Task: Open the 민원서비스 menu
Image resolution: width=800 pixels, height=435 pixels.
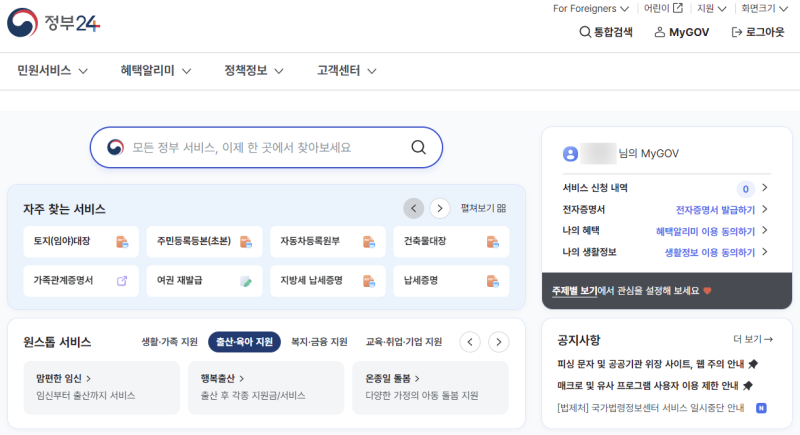Action: pos(53,71)
